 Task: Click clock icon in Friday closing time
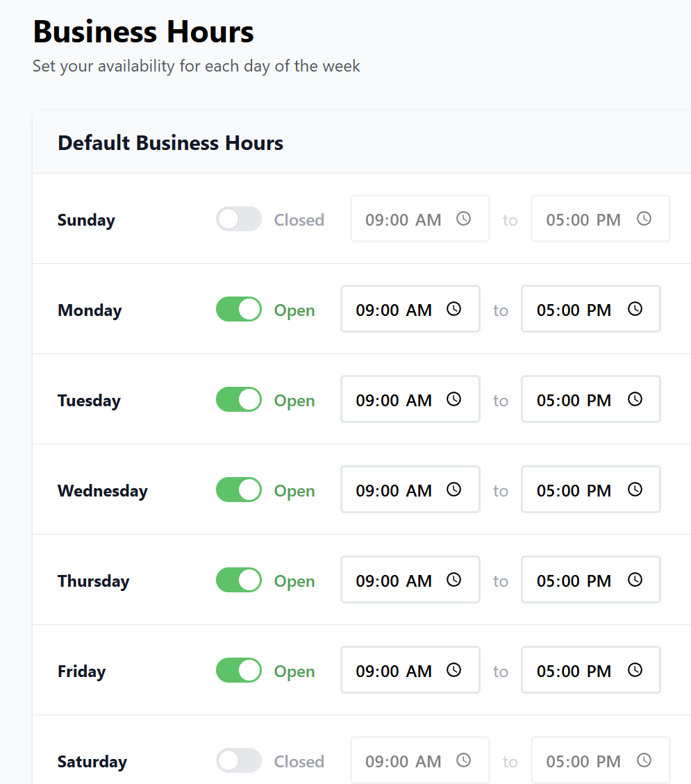click(635, 670)
